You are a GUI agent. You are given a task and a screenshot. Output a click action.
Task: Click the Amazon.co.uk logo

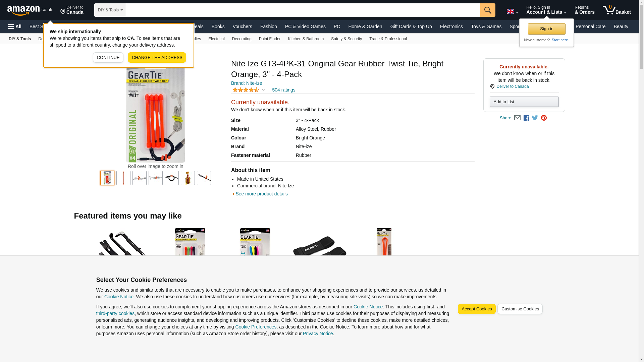click(x=30, y=10)
